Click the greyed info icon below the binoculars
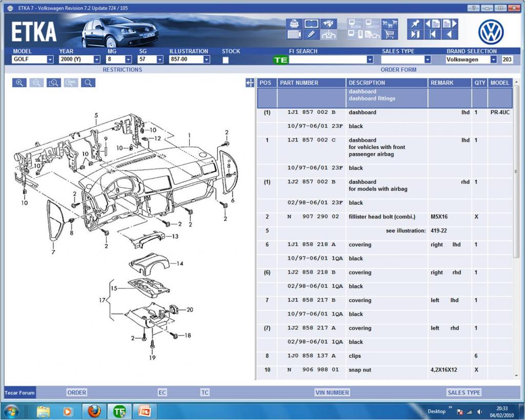The width and height of the screenshot is (525, 420). (x=329, y=34)
